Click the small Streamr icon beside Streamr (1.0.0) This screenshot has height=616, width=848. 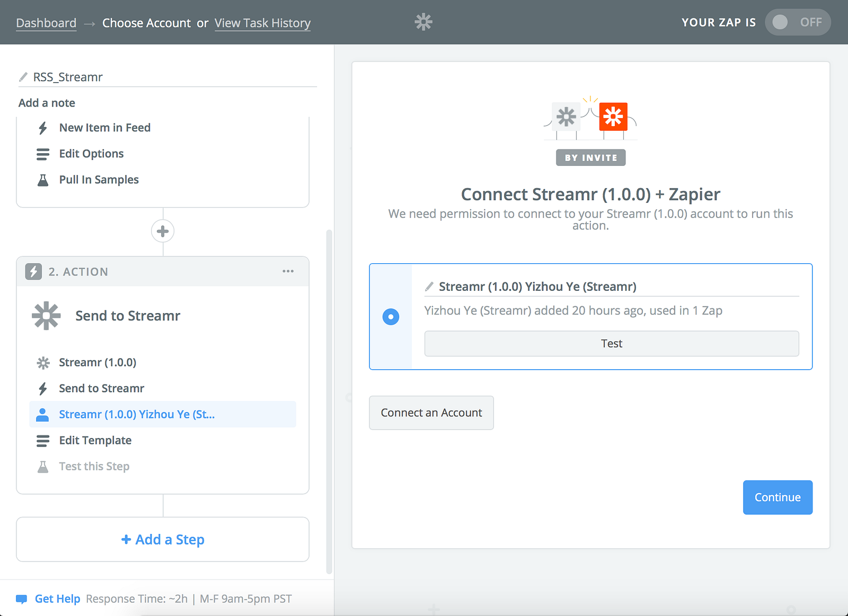[43, 363]
